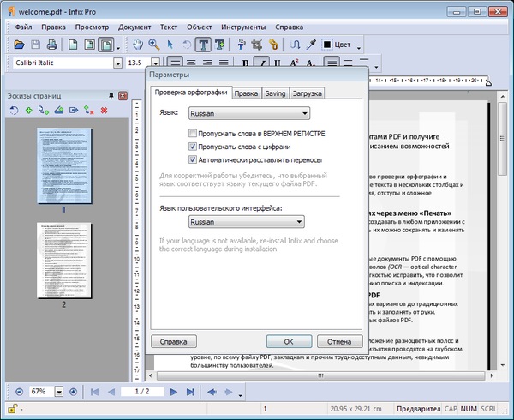Click the black Цвет color swatch
Image resolution: width=514 pixels, height=420 pixels.
point(328,44)
